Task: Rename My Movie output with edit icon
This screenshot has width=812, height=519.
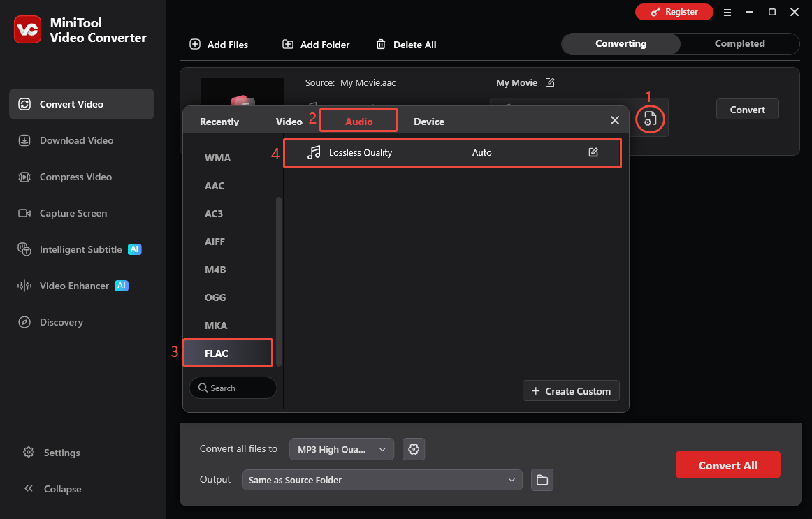Action: pyautogui.click(x=550, y=82)
